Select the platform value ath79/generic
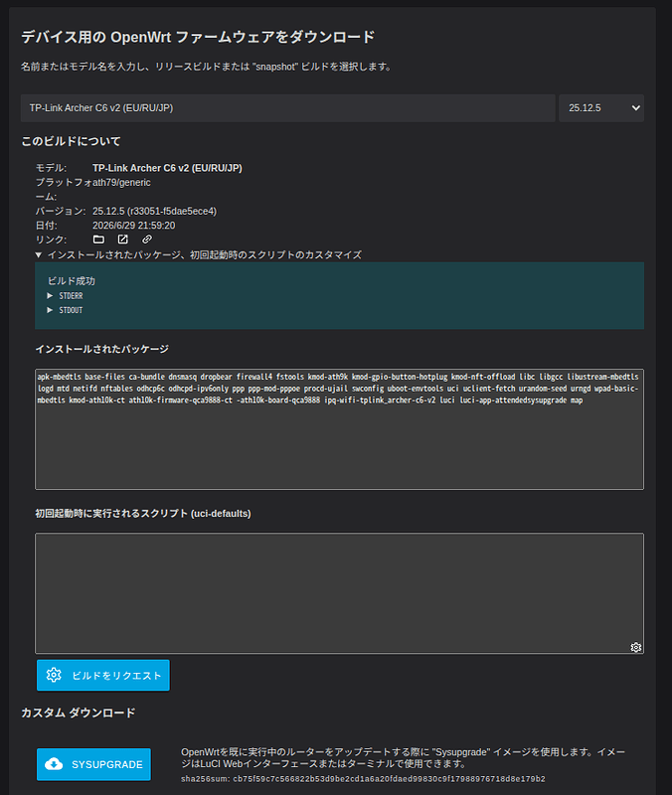672x795 pixels. point(121,183)
